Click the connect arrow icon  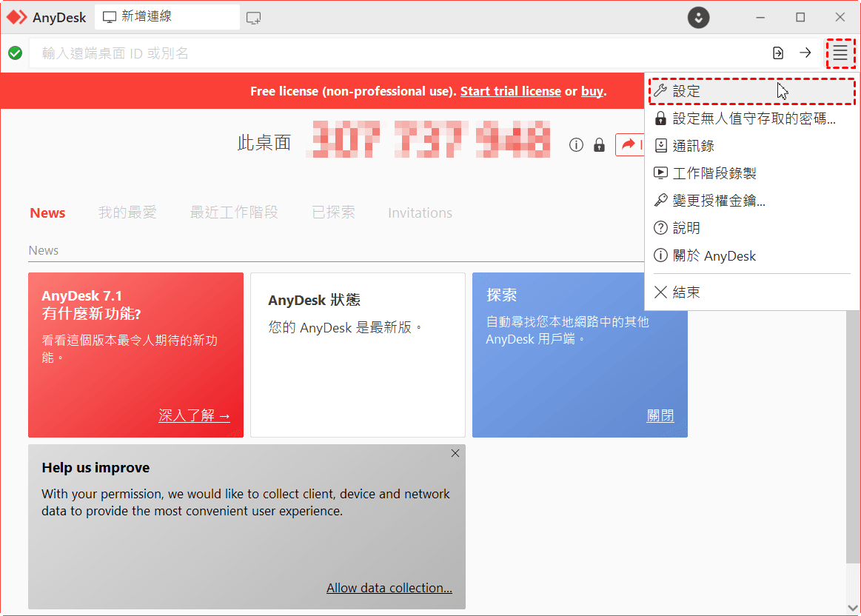(x=805, y=53)
